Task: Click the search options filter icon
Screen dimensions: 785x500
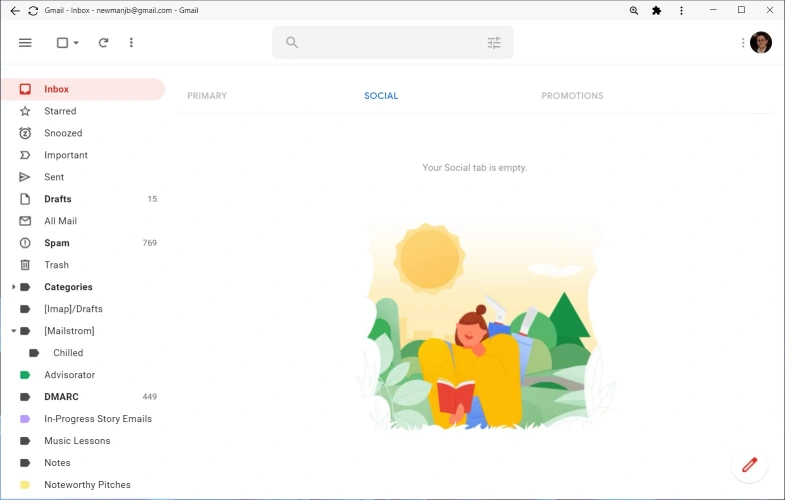Action: 494,43
